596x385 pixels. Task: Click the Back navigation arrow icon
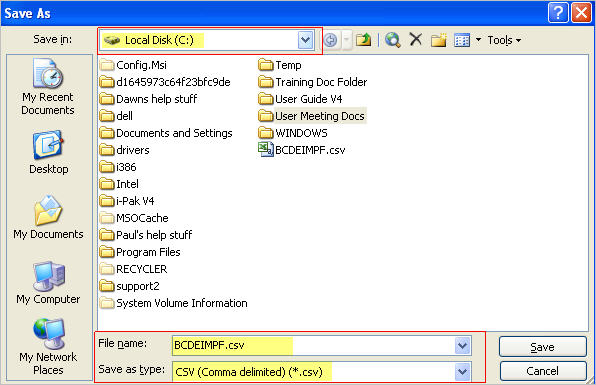[331, 40]
